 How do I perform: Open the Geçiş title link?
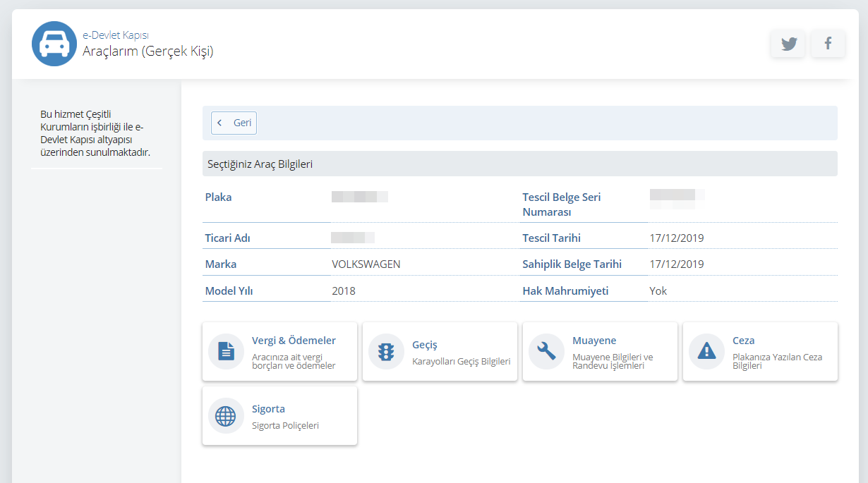tap(425, 345)
